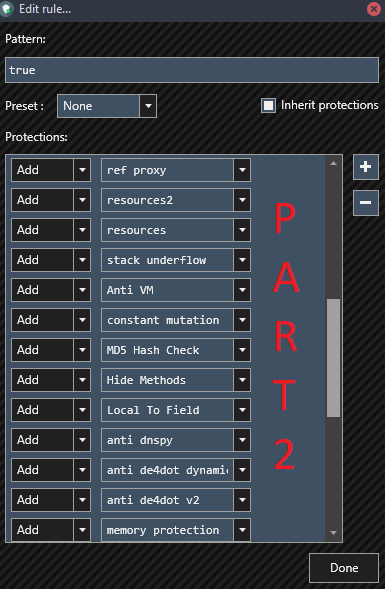The width and height of the screenshot is (385, 589).
Task: Open Add action dropdown beside anti de4dot v2
Action: click(51, 500)
